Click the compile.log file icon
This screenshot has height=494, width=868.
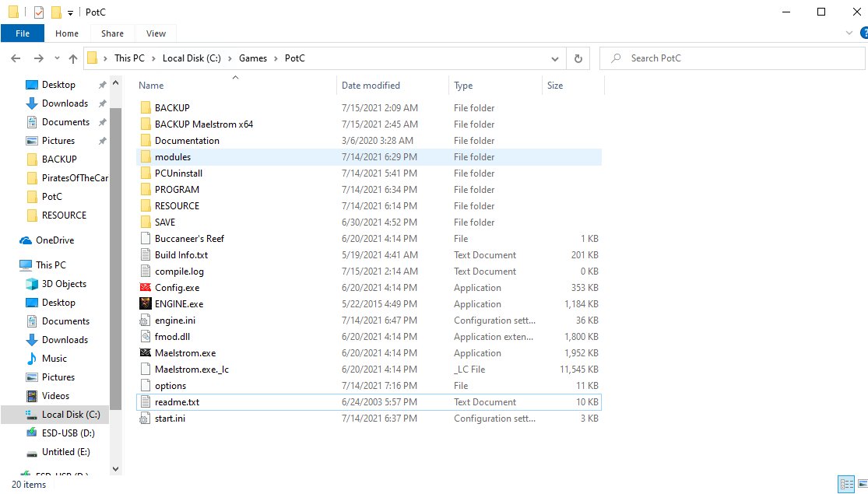tap(146, 271)
